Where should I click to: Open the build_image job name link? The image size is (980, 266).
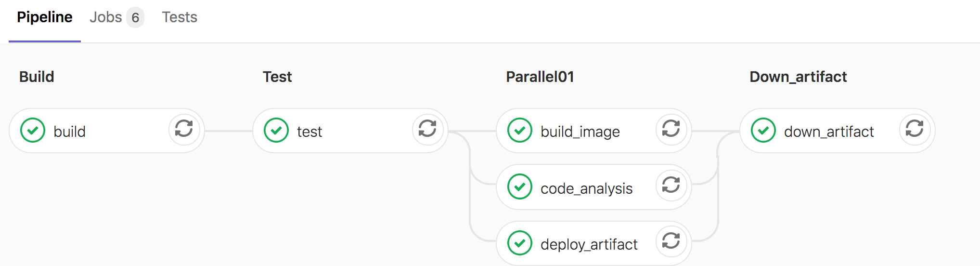580,132
